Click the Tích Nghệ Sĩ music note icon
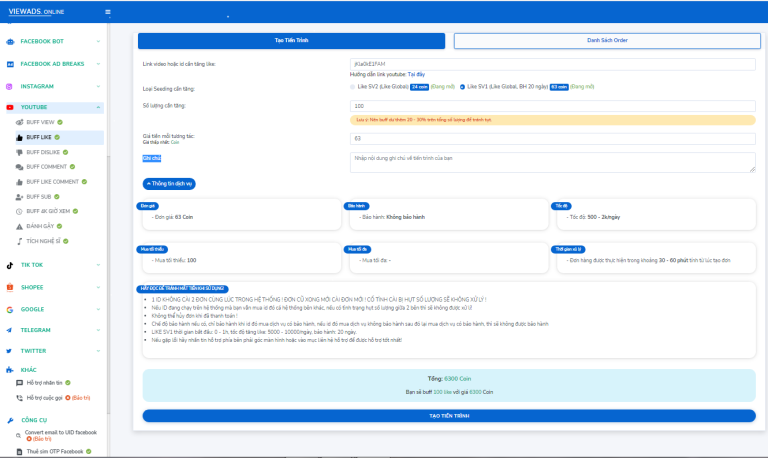This screenshot has width=768, height=458. (x=20, y=241)
